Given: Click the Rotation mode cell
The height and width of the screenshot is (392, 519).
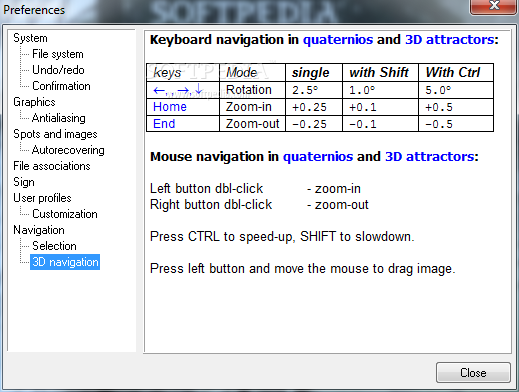Looking at the screenshot, I should tap(252, 90).
